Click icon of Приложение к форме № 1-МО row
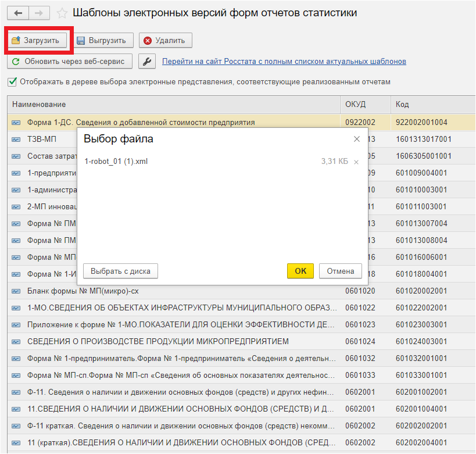The image size is (476, 454). (16, 325)
